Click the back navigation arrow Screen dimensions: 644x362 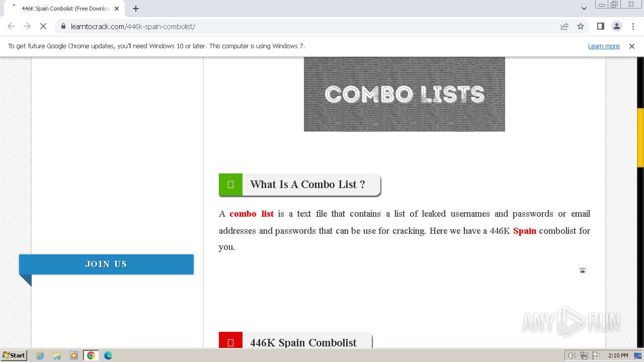[x=11, y=26]
